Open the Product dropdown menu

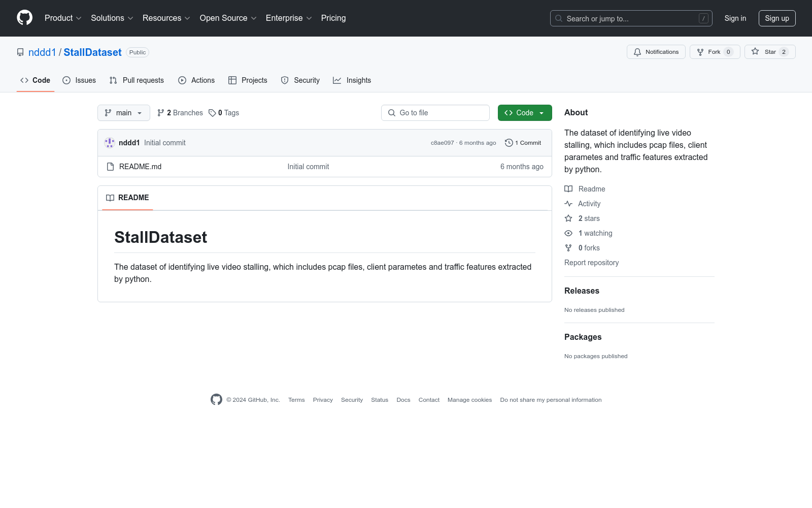[63, 18]
